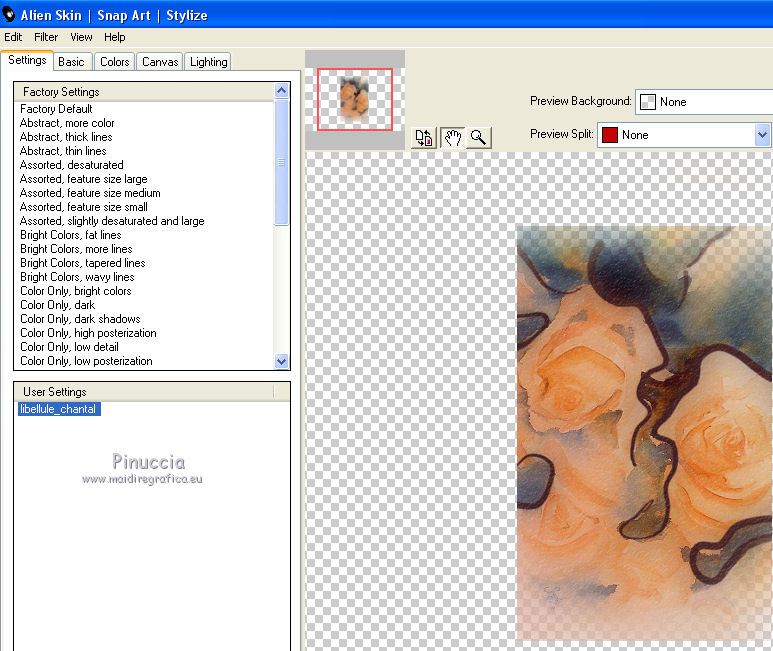Click the rose painting preview image
The height and width of the screenshot is (651, 773).
644,434
